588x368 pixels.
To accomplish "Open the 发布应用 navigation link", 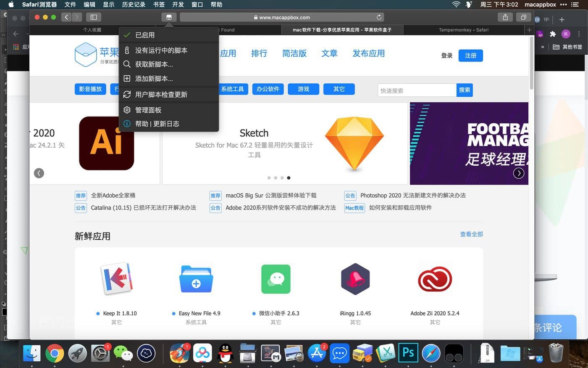I will click(368, 53).
